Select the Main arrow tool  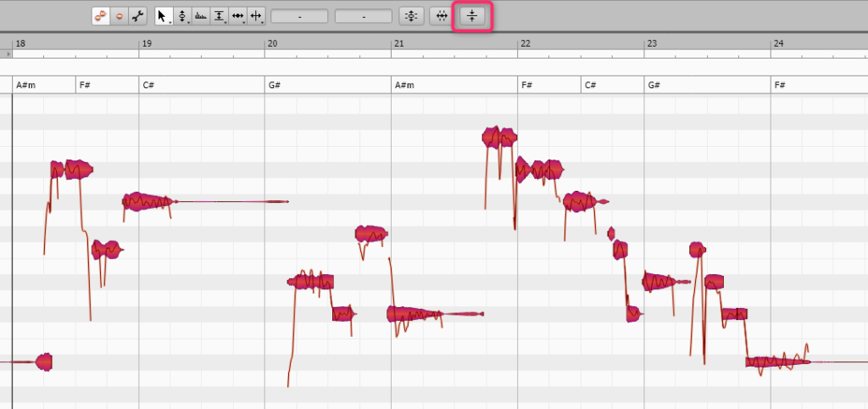164,16
